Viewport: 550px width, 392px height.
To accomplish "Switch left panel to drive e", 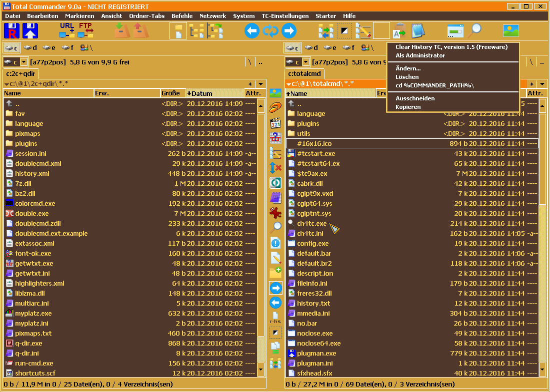I will 49,47.
